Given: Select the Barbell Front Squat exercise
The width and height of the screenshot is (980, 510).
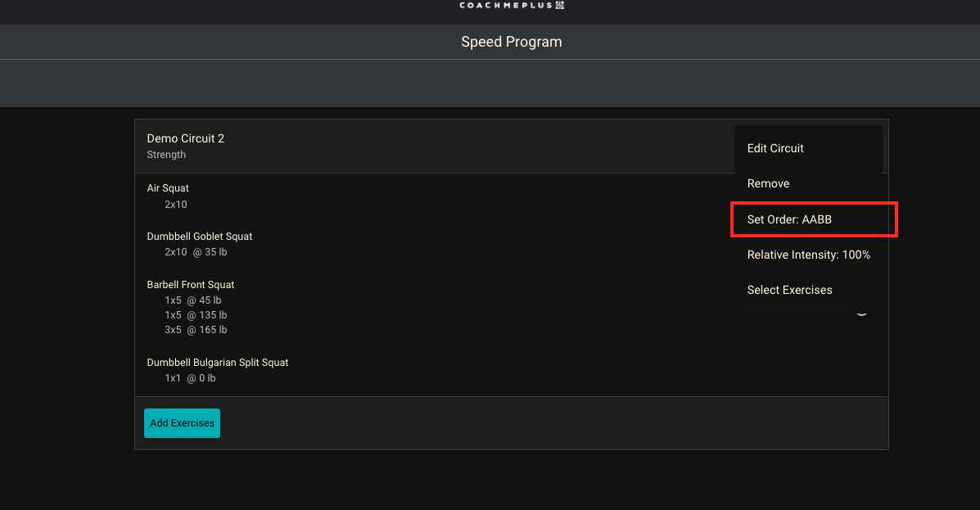Looking at the screenshot, I should click(x=190, y=284).
